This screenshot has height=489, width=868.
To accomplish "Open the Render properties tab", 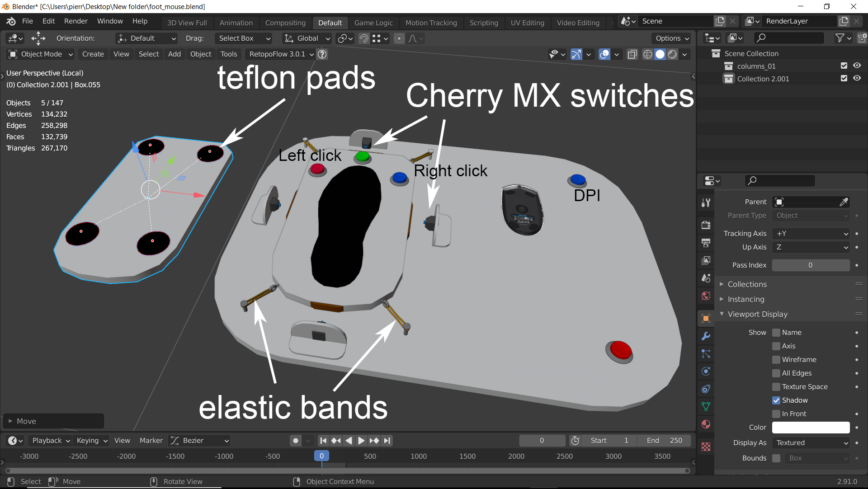I will [x=706, y=225].
